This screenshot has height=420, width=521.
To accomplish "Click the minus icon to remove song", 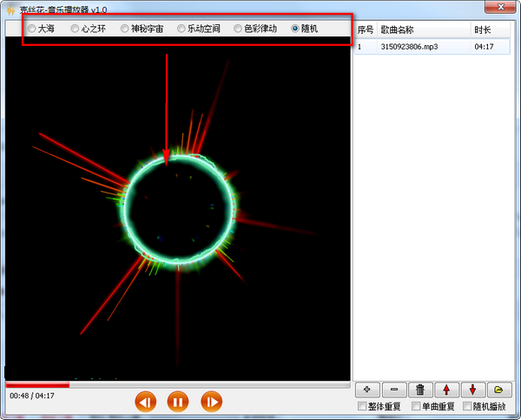I will pyautogui.click(x=394, y=390).
